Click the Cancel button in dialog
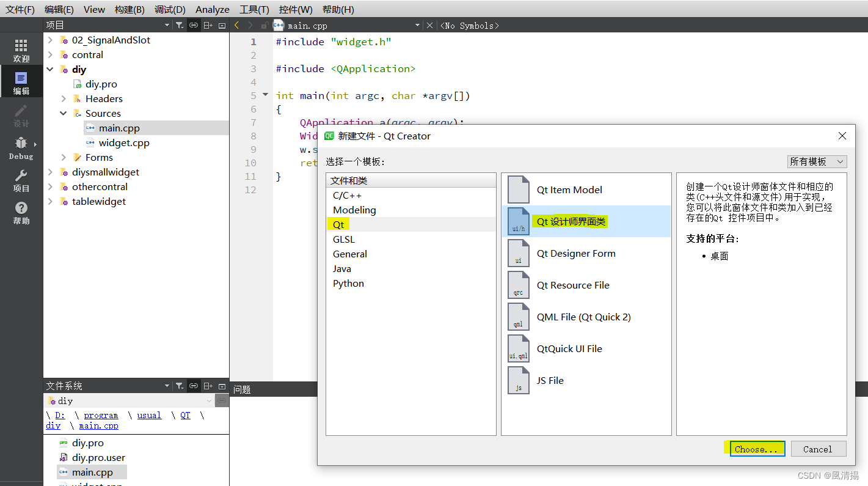Image resolution: width=868 pixels, height=486 pixels. click(818, 449)
